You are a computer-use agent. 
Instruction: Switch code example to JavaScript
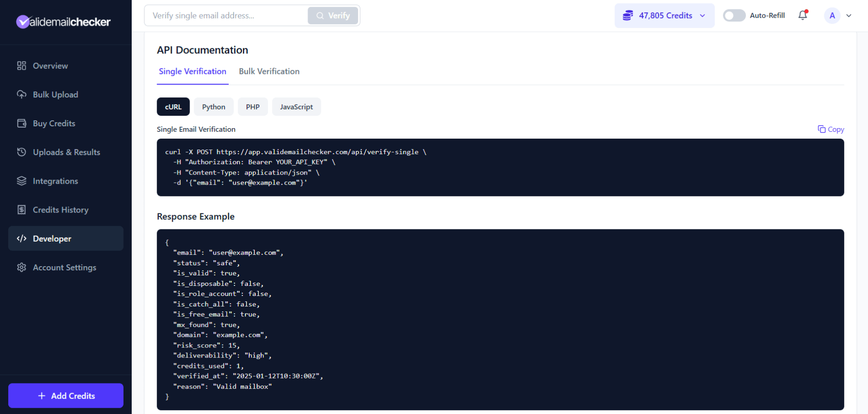(296, 107)
